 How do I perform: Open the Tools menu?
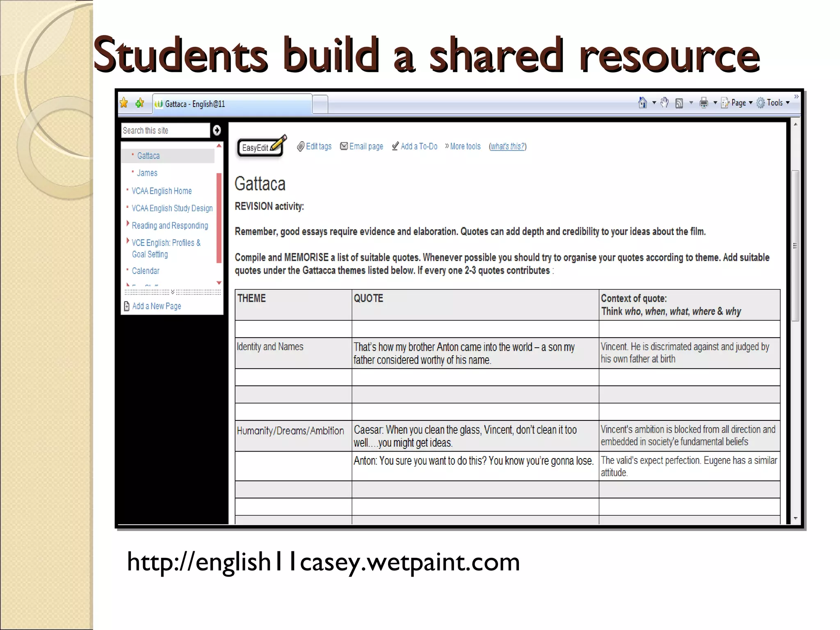(x=773, y=103)
